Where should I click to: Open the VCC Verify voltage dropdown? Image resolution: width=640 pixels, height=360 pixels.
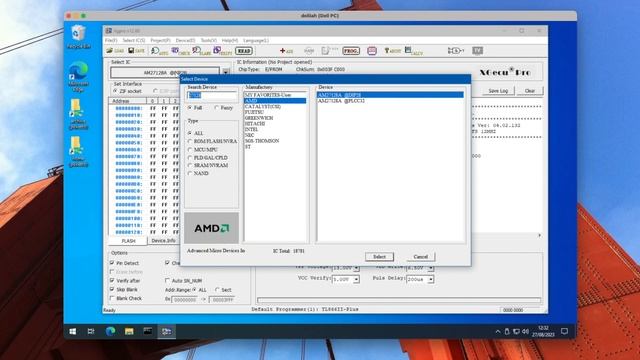pyautogui.click(x=356, y=280)
